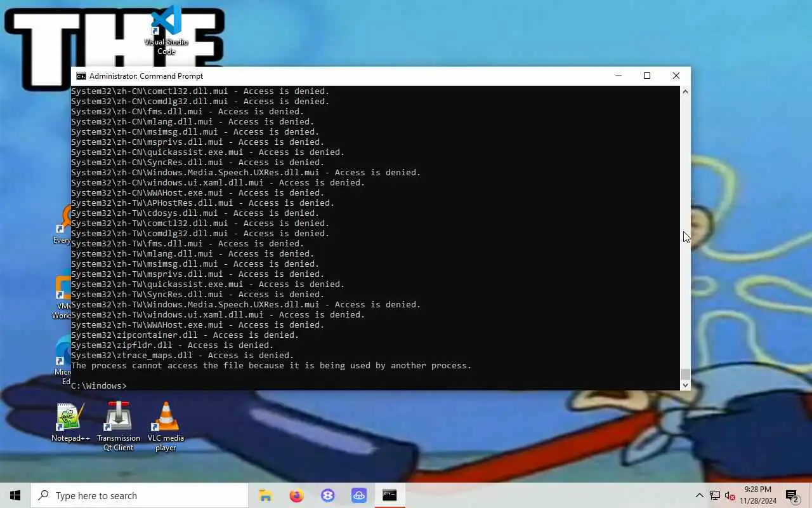
Task: Click the zh-TW\cdosys.dll.mui line
Action: pyautogui.click(x=195, y=213)
